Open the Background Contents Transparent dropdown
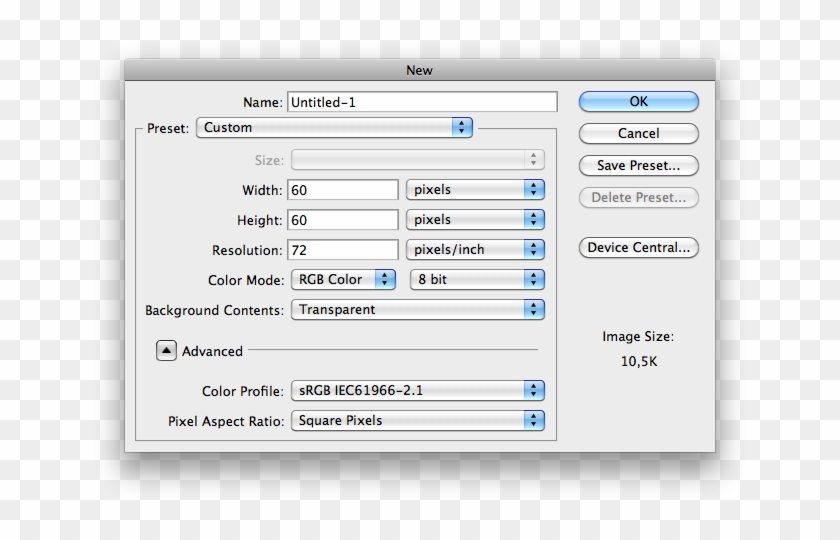Screen dimensions: 840x540 point(418,310)
